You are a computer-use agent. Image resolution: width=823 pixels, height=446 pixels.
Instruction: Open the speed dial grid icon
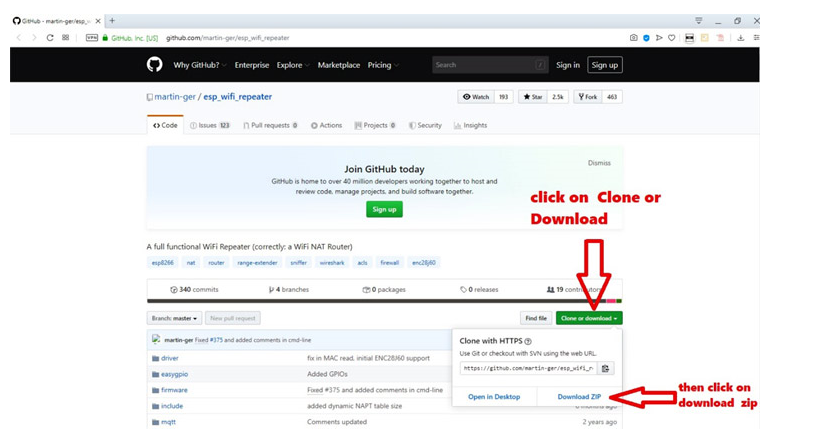pos(66,38)
